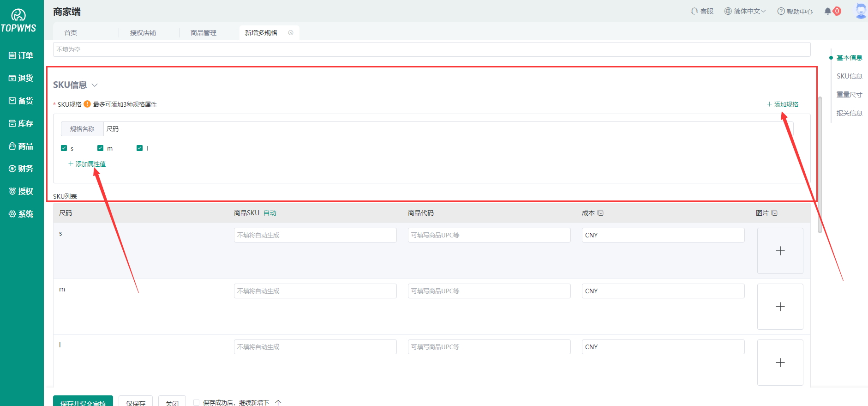Uncheck the m size checkbox

100,148
